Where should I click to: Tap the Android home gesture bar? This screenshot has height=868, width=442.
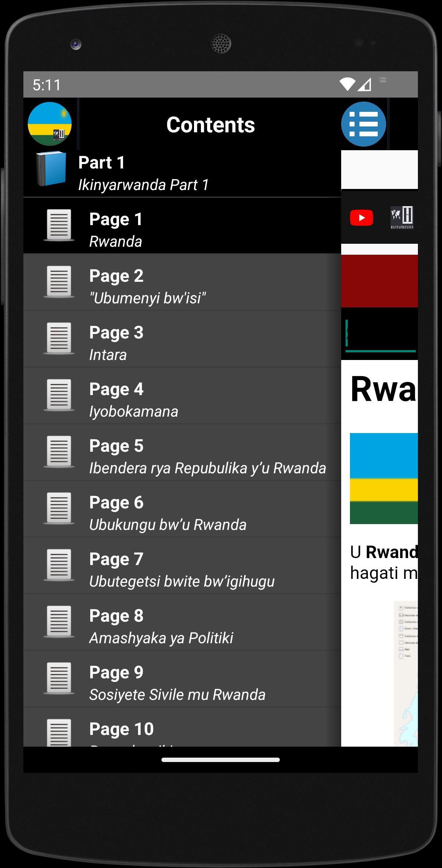tap(221, 760)
